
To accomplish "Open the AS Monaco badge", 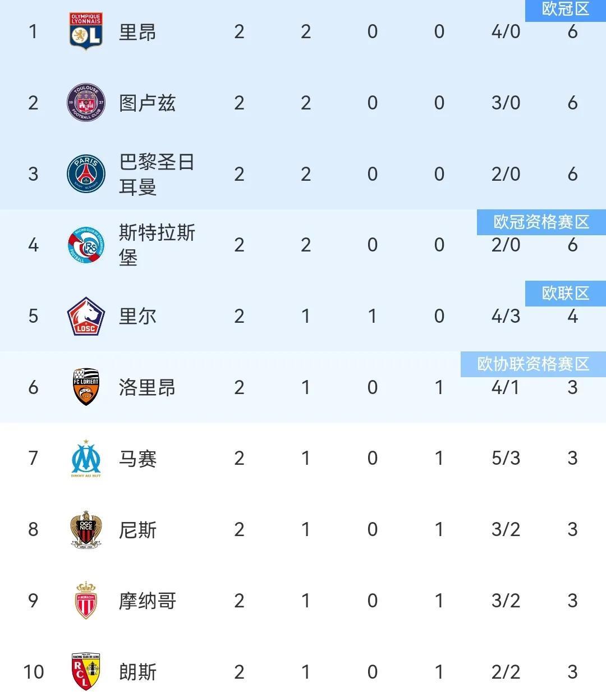I will coord(86,601).
